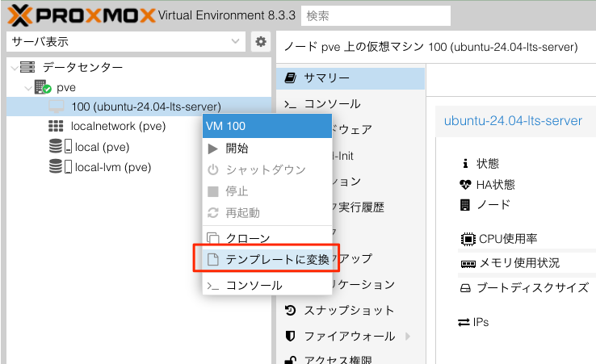Select データセンター in the tree
This screenshot has height=364, width=596.
(x=82, y=67)
